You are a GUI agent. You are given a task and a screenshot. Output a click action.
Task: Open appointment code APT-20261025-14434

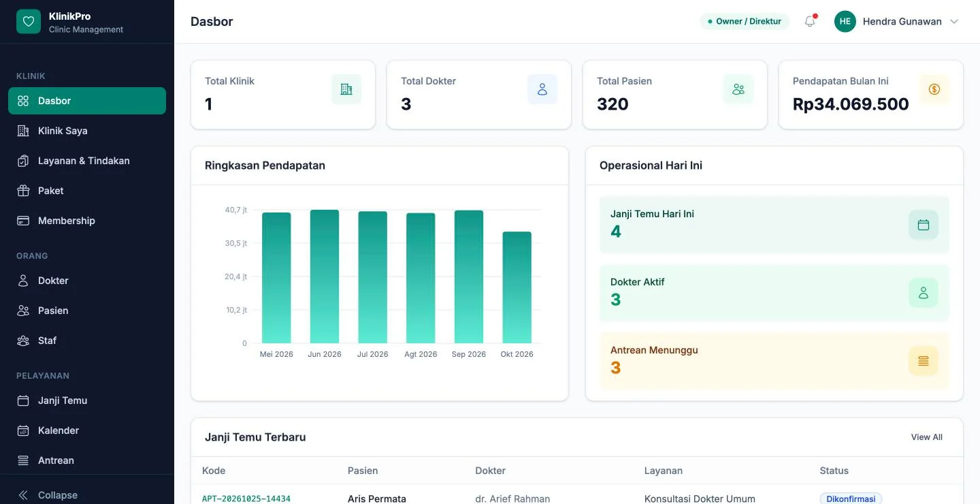(246, 499)
